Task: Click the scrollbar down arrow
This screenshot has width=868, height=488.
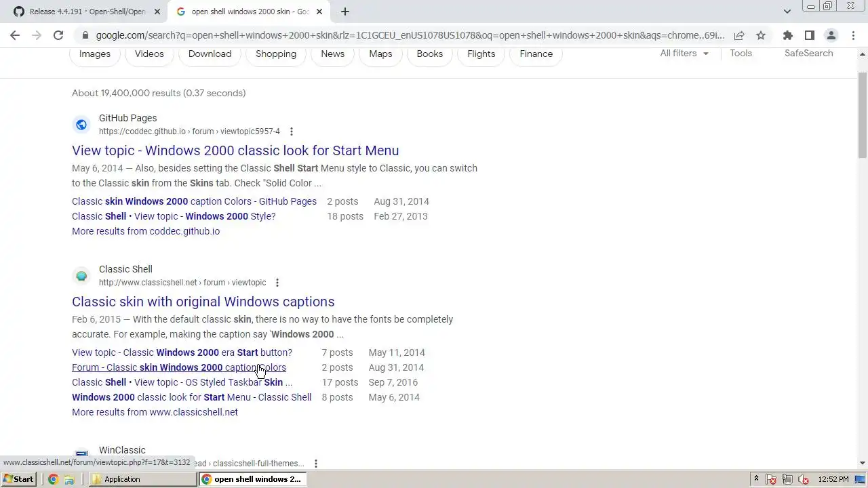Action: (863, 463)
